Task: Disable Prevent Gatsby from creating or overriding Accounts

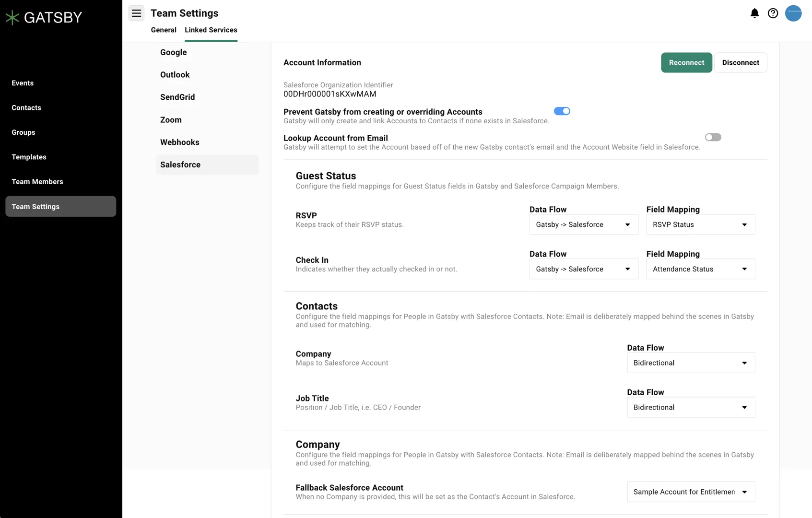Action: [561, 111]
